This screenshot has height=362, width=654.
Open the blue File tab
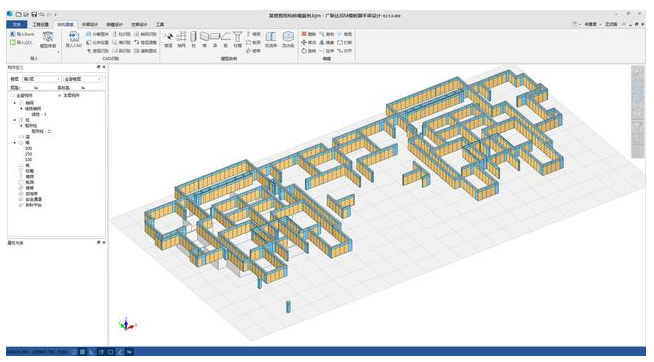click(17, 25)
